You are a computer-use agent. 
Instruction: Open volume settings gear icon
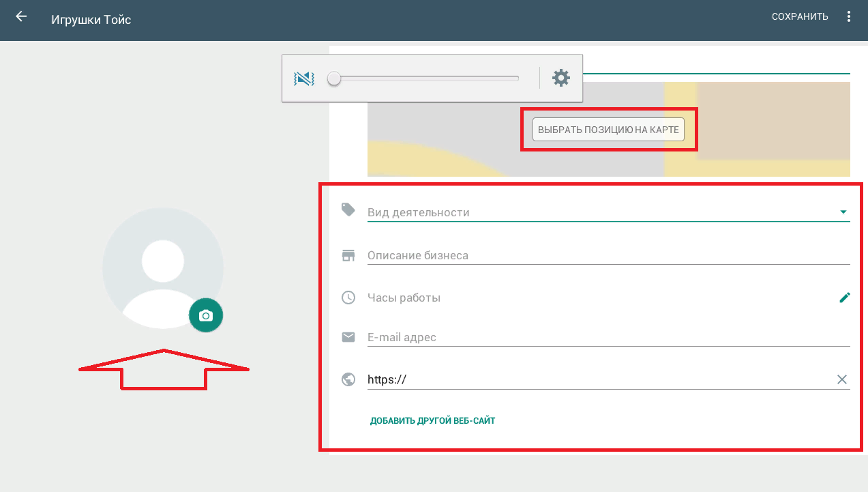(560, 78)
